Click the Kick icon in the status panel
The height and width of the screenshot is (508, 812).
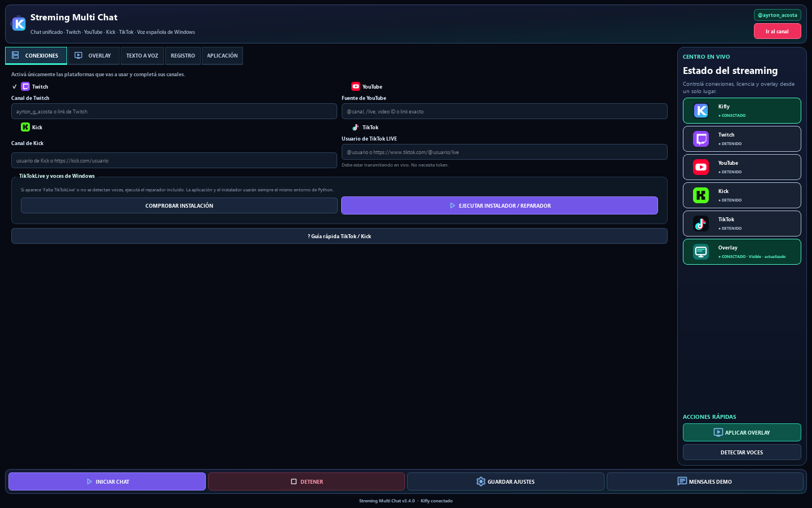coord(701,195)
